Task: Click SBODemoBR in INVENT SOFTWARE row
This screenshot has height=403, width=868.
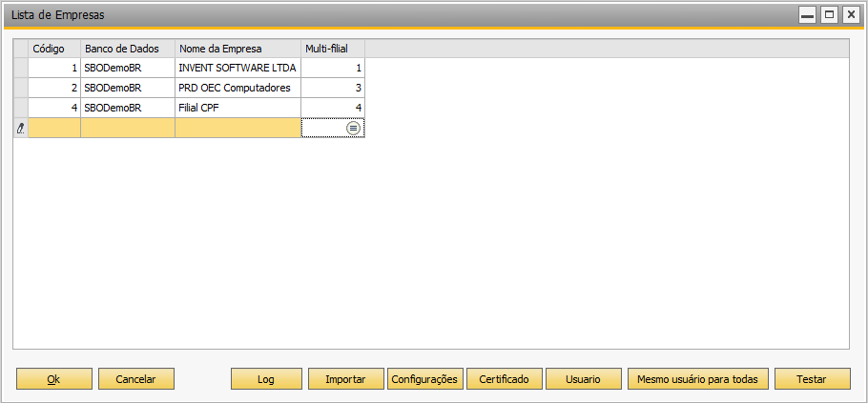Action: [x=128, y=68]
